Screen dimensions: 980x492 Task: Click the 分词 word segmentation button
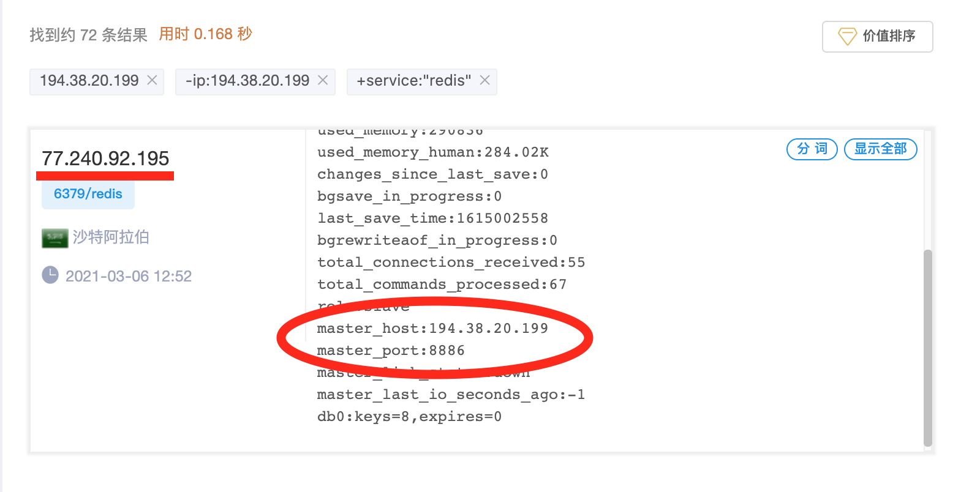pos(812,149)
